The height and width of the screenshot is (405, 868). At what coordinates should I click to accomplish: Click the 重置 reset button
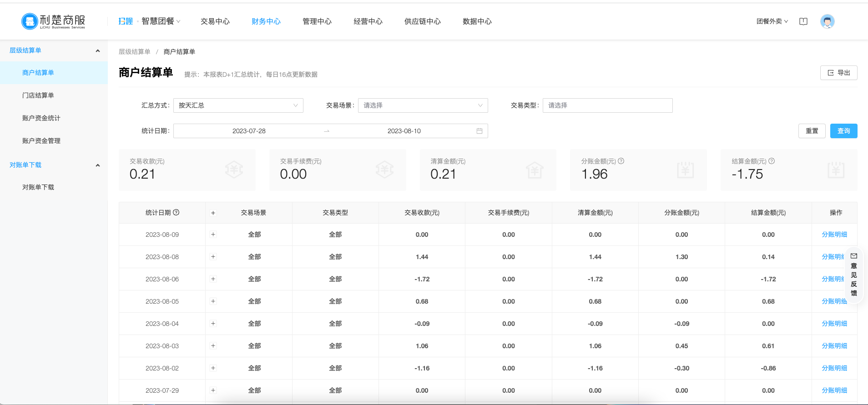(x=812, y=131)
